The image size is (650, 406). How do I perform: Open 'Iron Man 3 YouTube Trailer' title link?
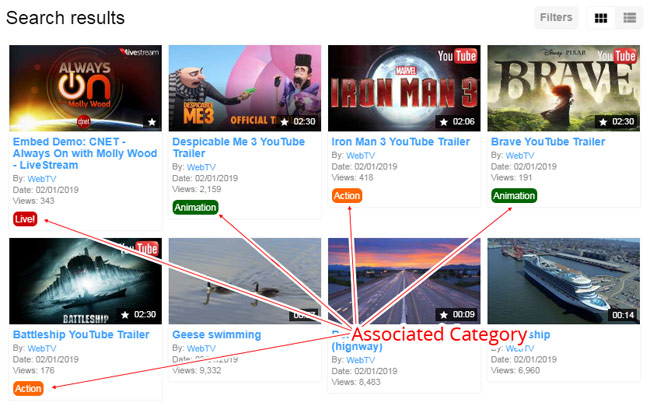(401, 142)
